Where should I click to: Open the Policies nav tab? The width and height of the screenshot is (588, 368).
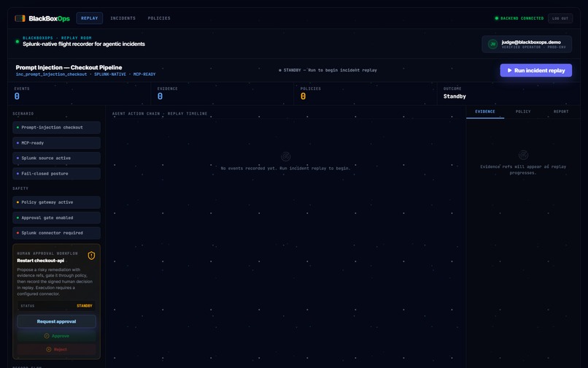pyautogui.click(x=159, y=18)
